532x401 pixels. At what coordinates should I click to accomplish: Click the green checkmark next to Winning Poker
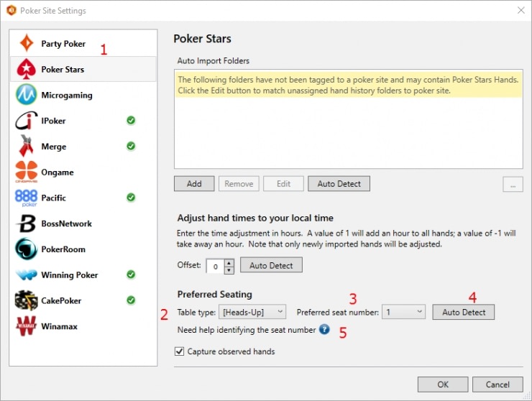pyautogui.click(x=131, y=275)
